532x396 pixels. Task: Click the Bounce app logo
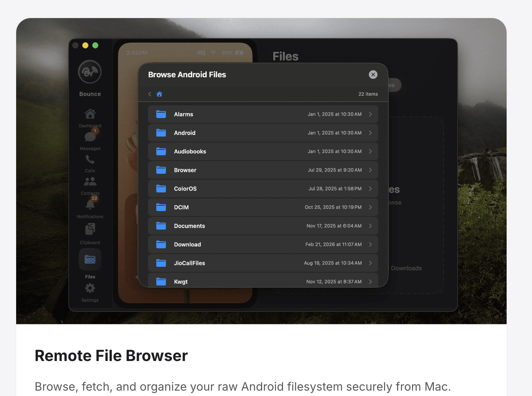click(90, 72)
